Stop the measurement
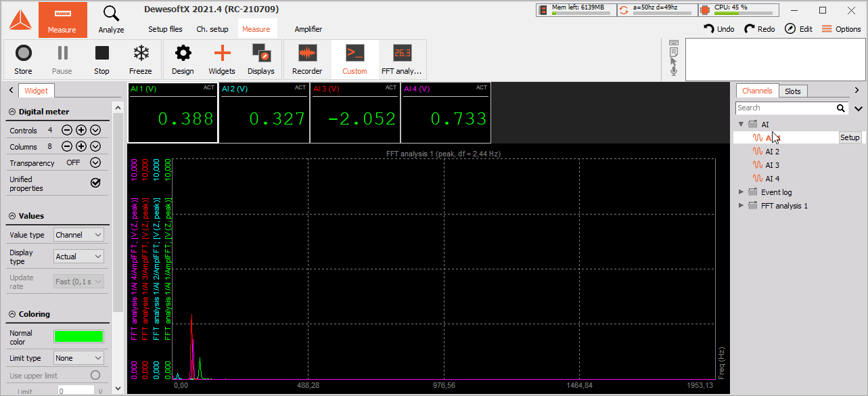 point(101,60)
